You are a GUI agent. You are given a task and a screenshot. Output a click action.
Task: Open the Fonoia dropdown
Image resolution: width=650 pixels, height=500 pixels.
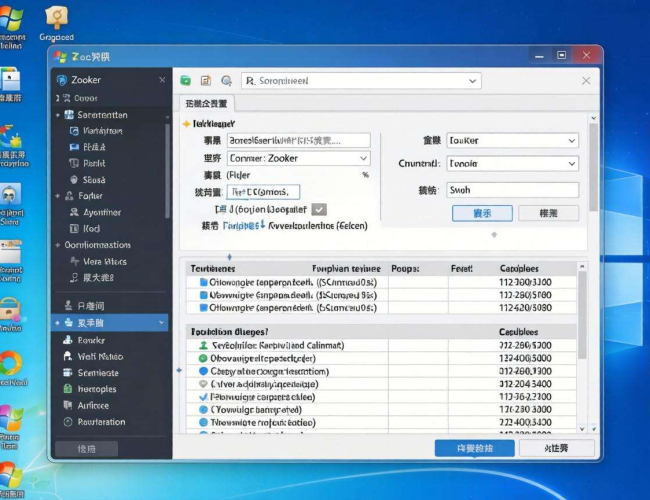(572, 164)
